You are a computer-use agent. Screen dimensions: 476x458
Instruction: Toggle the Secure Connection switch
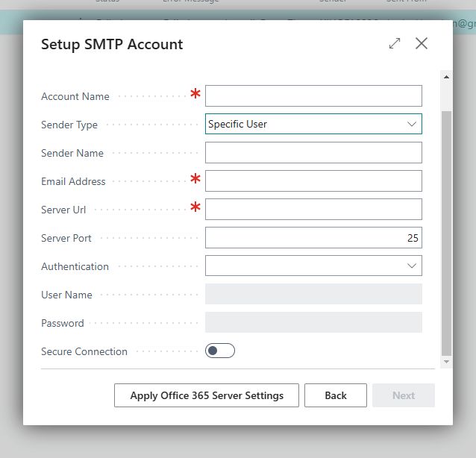pyautogui.click(x=220, y=351)
